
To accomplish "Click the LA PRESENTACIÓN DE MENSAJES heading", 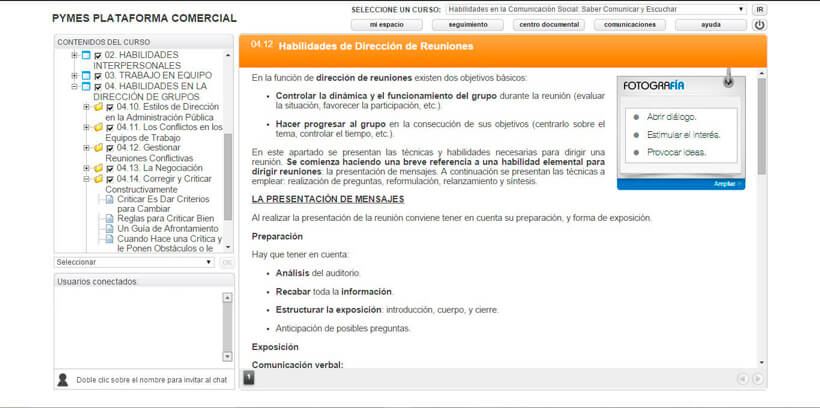I will [328, 199].
